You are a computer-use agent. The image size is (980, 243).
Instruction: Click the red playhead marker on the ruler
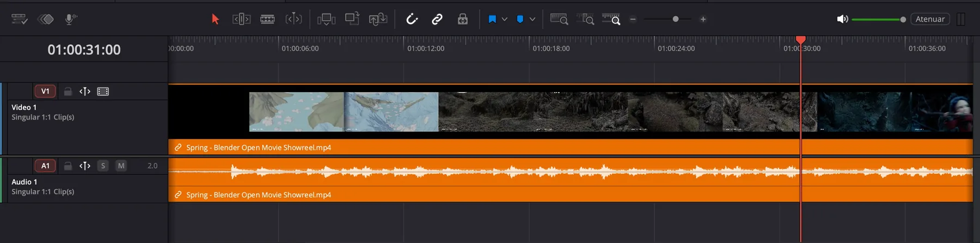[x=800, y=40]
